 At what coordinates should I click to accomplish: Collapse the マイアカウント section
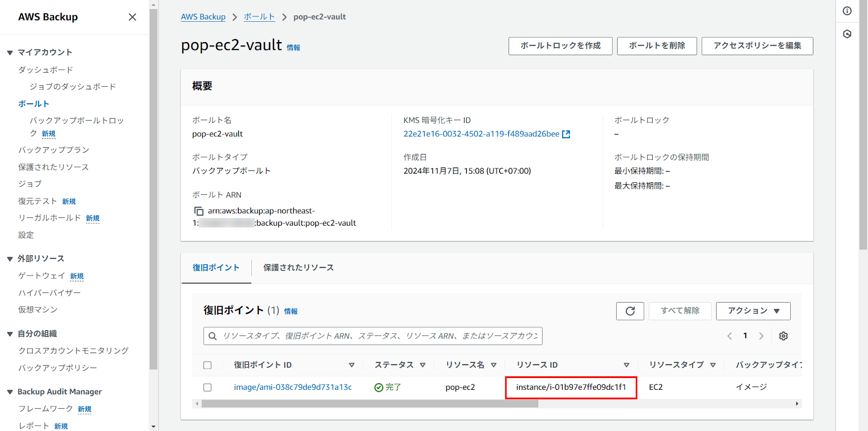tap(10, 53)
